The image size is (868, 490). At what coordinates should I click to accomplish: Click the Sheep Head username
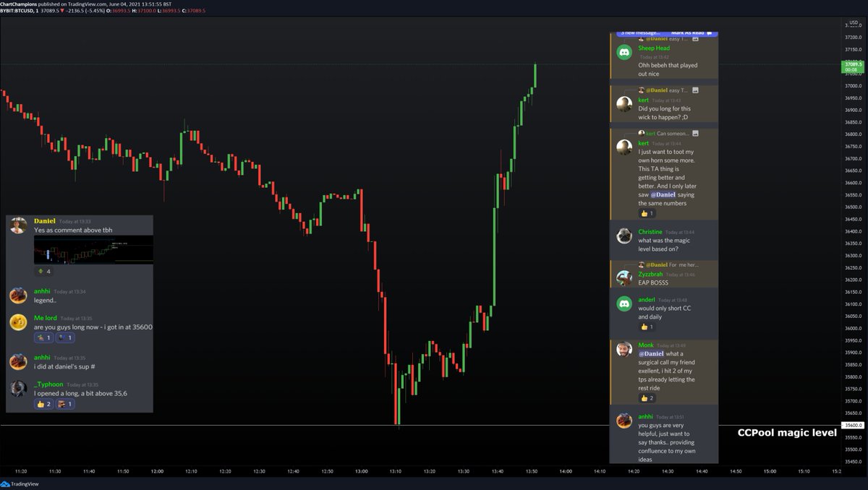654,48
